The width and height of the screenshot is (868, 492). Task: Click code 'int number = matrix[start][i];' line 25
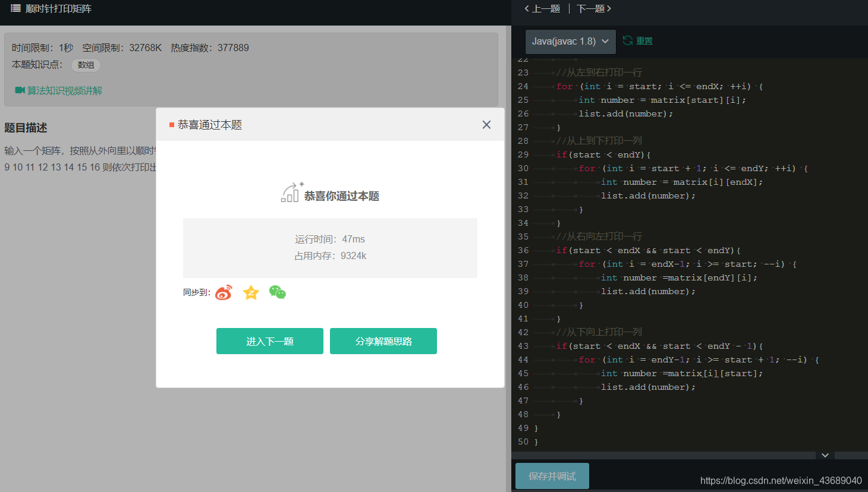tap(662, 100)
